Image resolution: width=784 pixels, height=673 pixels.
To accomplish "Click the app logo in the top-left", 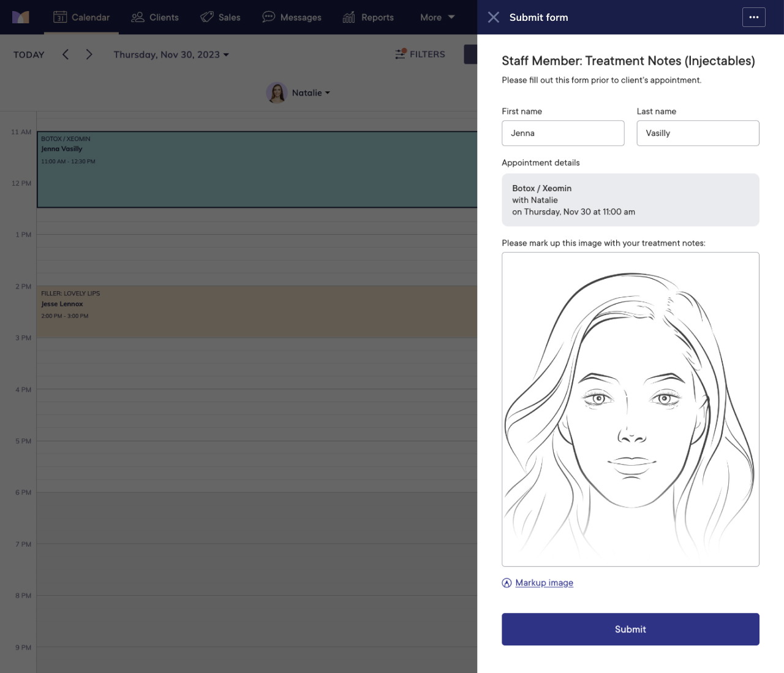I will [x=21, y=17].
